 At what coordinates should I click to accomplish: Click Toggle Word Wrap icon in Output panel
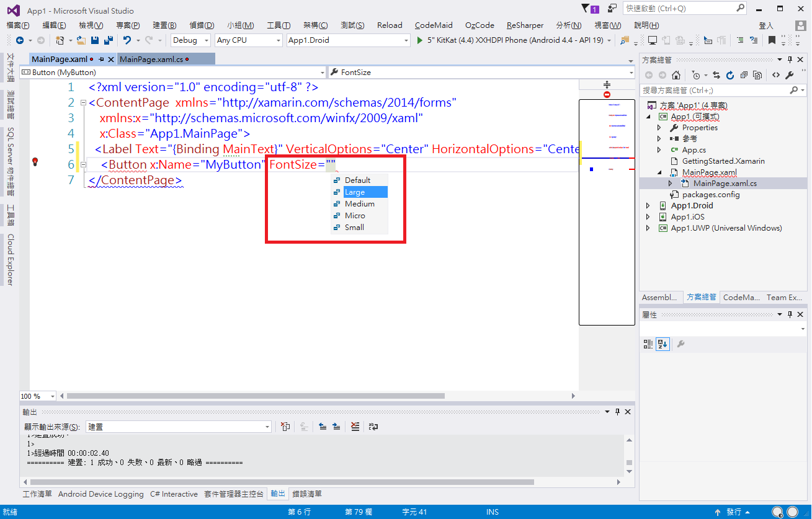coord(373,427)
